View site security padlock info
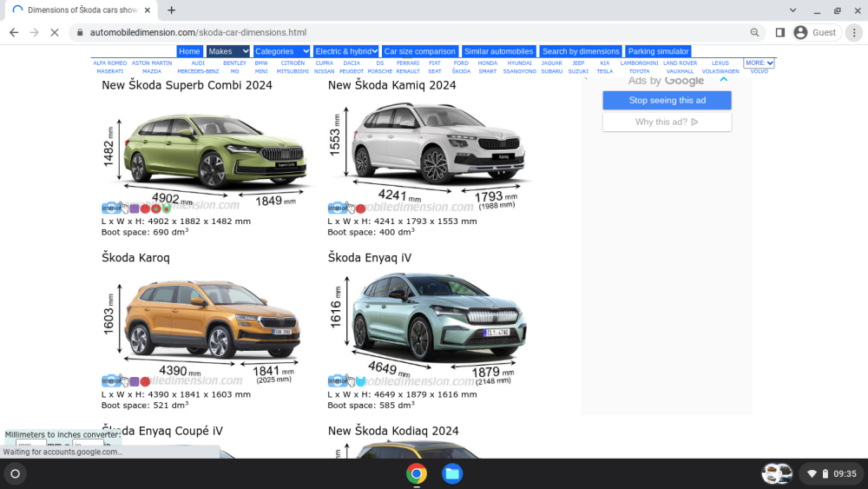 pyautogui.click(x=80, y=33)
